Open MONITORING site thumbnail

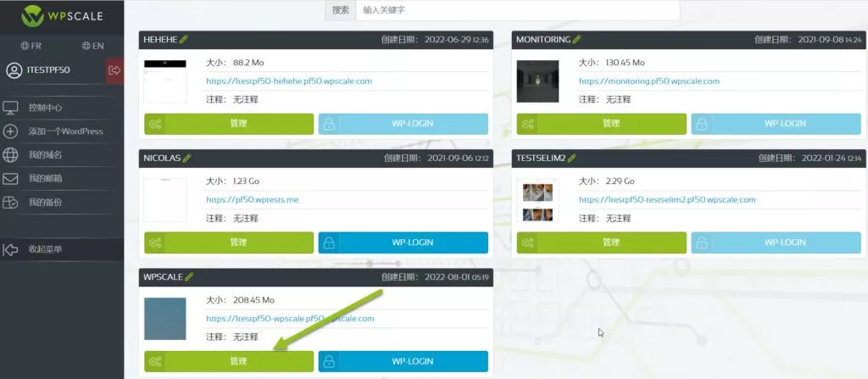click(x=537, y=81)
